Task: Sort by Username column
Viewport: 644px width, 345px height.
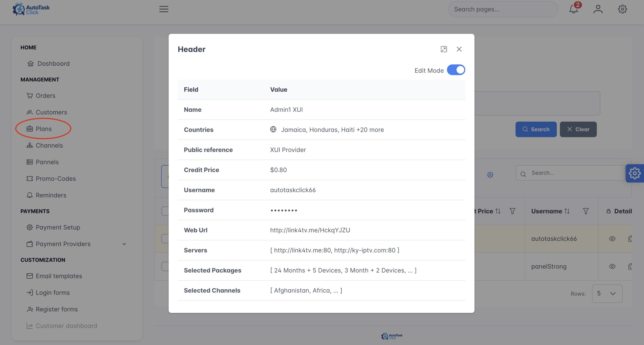Action: click(x=567, y=211)
